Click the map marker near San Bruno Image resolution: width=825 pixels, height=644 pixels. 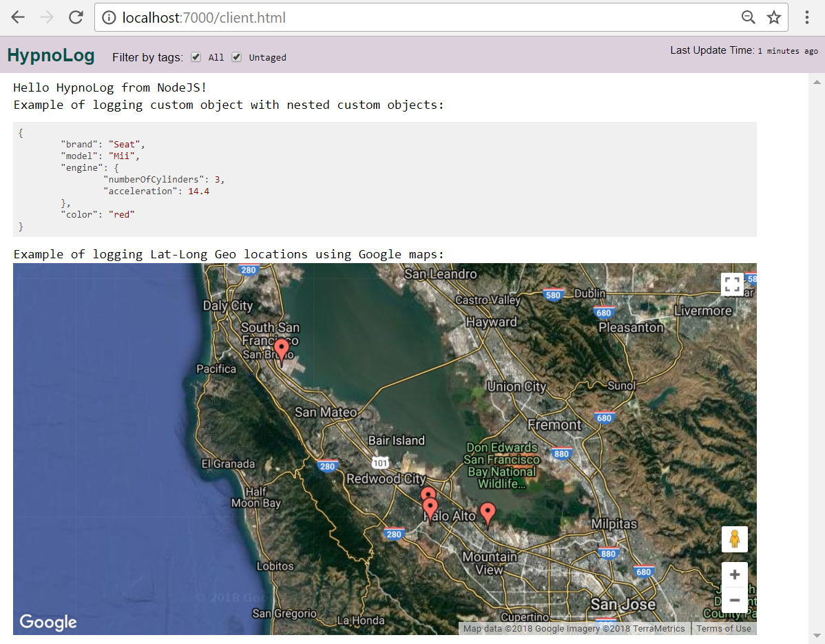(x=282, y=351)
